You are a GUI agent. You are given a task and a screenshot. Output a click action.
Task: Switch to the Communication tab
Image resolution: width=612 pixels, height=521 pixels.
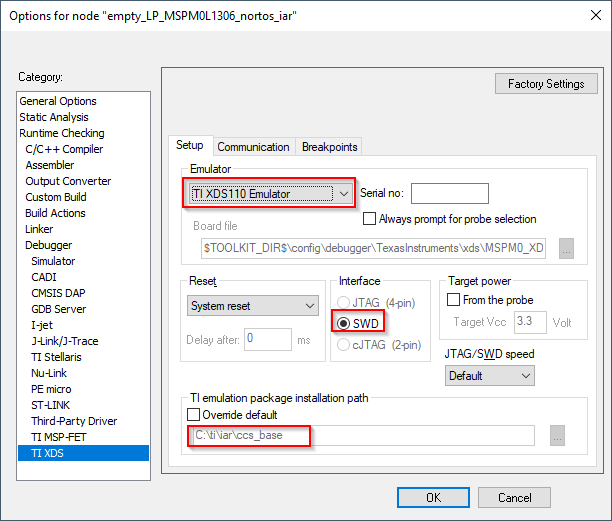[253, 147]
